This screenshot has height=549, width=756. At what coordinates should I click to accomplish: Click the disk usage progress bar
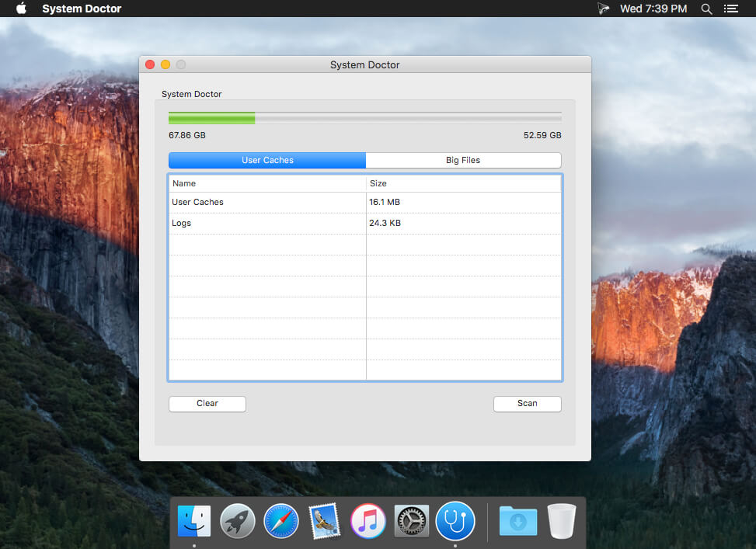(365, 118)
